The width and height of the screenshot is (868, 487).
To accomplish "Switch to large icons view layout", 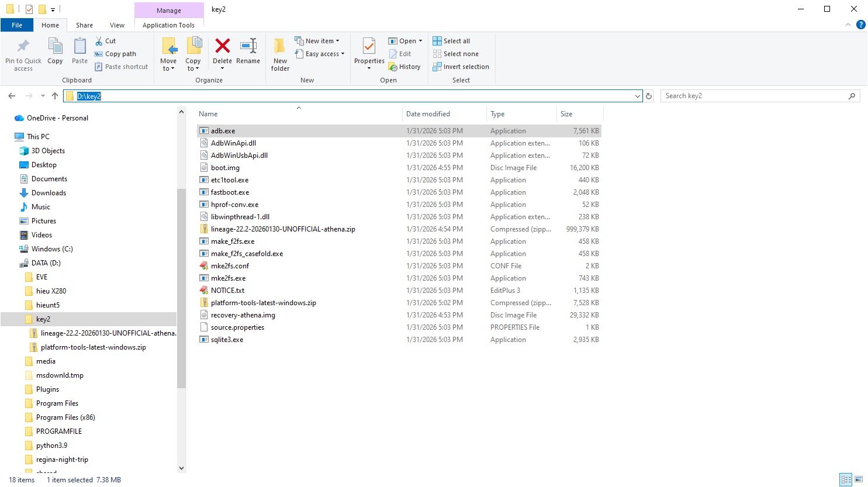I will tap(859, 480).
